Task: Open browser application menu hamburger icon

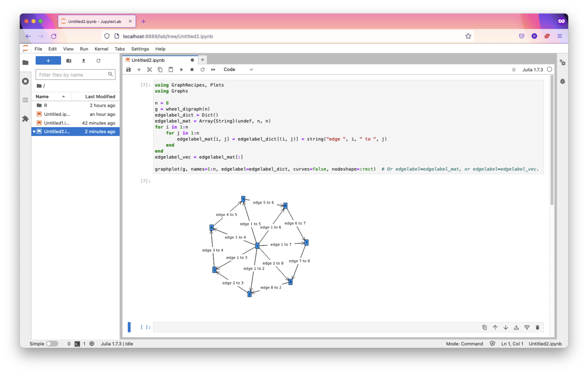Action: tap(560, 36)
